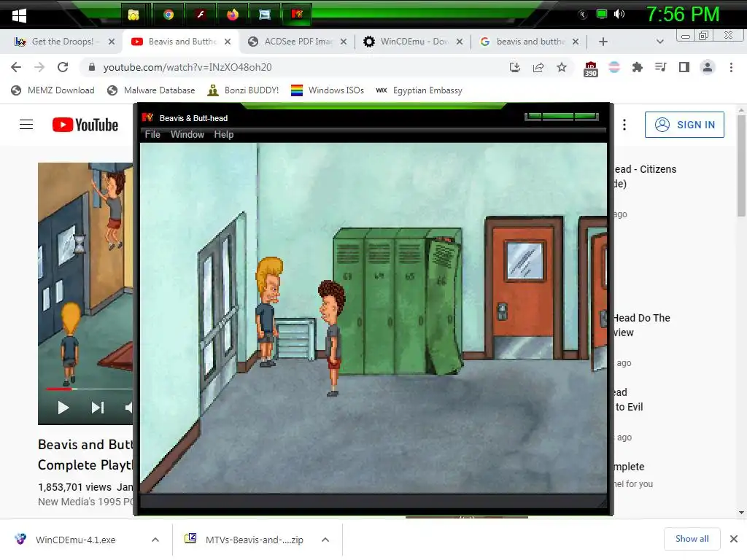This screenshot has width=747, height=560.
Task: Open the Egyptian Embassy bookmark
Action: (x=419, y=90)
